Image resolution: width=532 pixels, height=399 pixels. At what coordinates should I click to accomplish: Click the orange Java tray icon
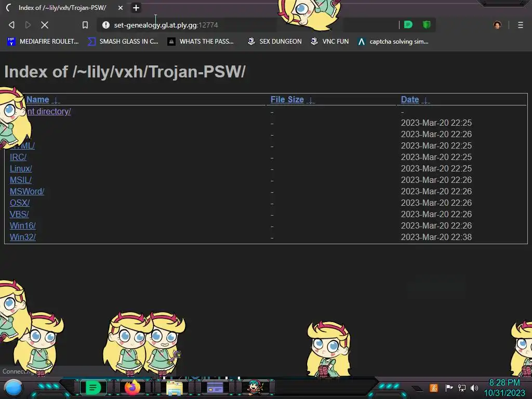pyautogui.click(x=434, y=388)
